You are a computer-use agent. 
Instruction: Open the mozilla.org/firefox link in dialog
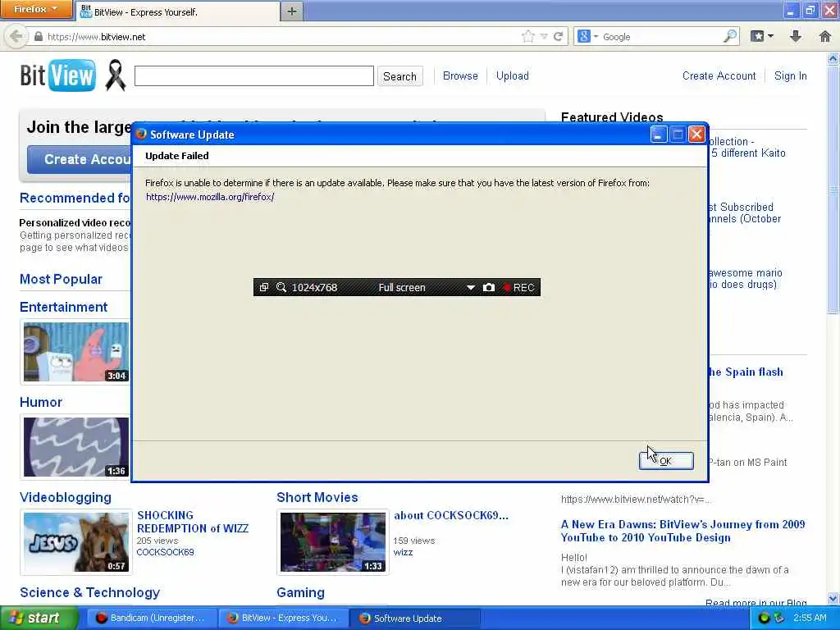pos(210,197)
